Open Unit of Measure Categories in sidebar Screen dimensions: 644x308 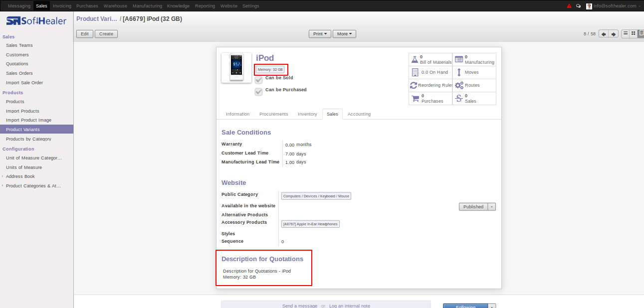point(34,158)
